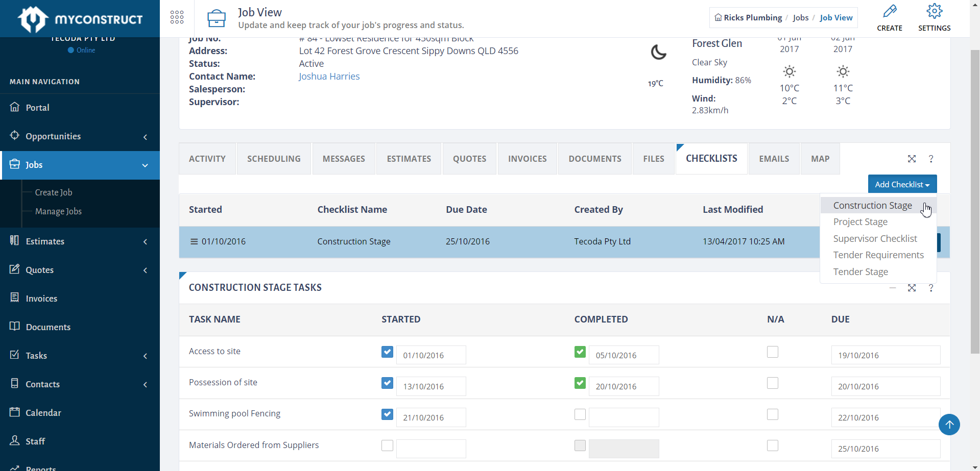Open Manage Jobs in sidebar

pyautogui.click(x=58, y=211)
